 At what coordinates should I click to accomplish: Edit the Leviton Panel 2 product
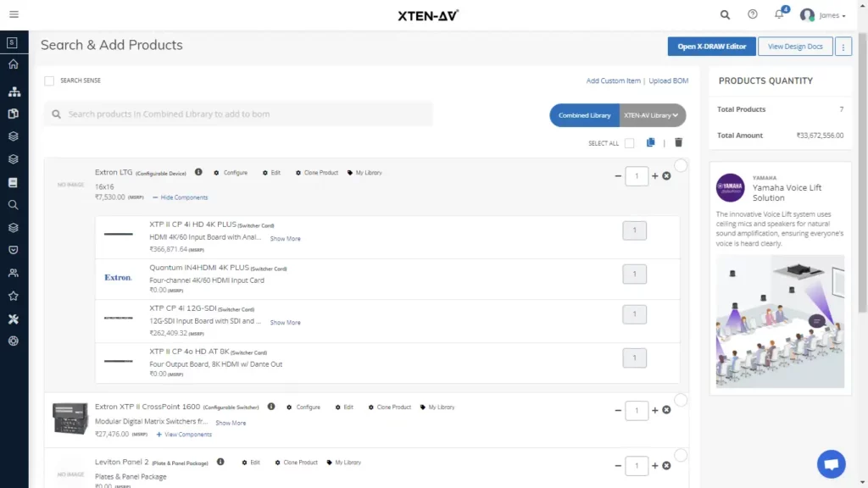(x=251, y=463)
